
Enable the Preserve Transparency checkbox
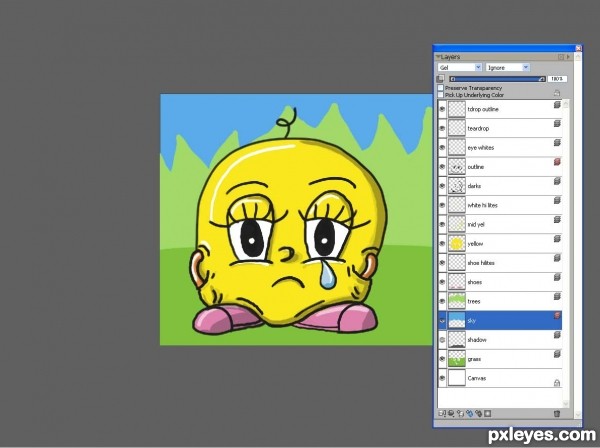[440, 88]
